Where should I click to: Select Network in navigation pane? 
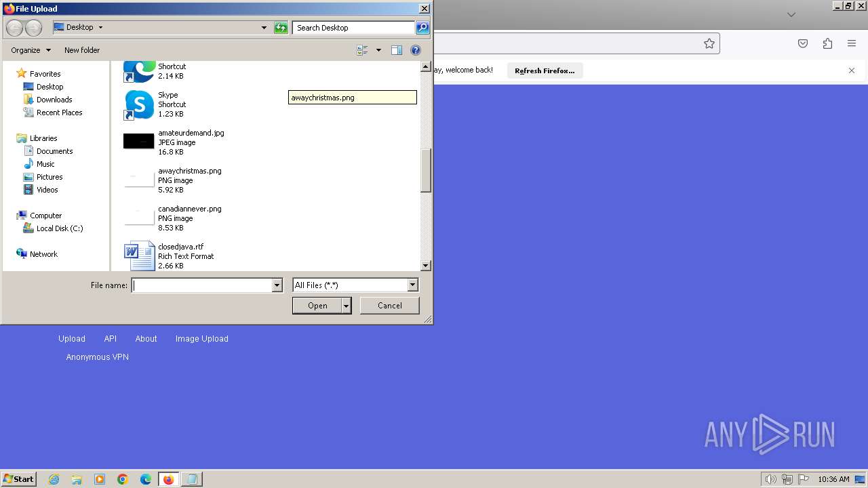[43, 254]
